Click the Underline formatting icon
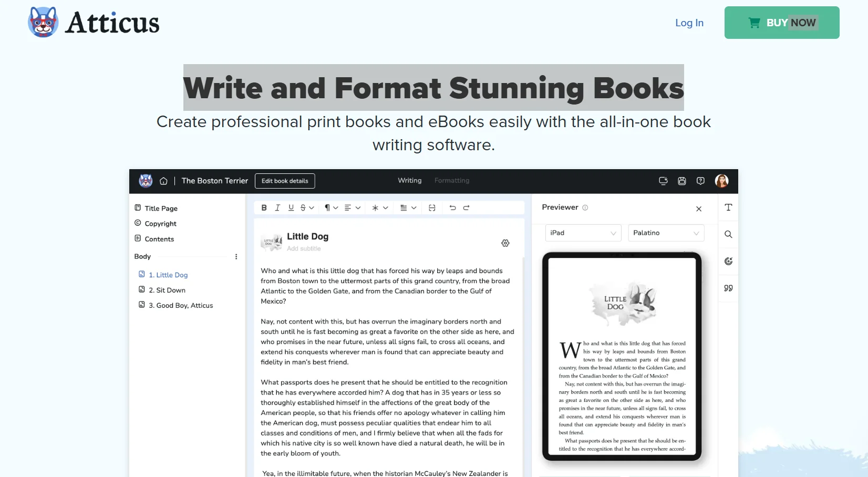This screenshot has height=477, width=868. (291, 208)
